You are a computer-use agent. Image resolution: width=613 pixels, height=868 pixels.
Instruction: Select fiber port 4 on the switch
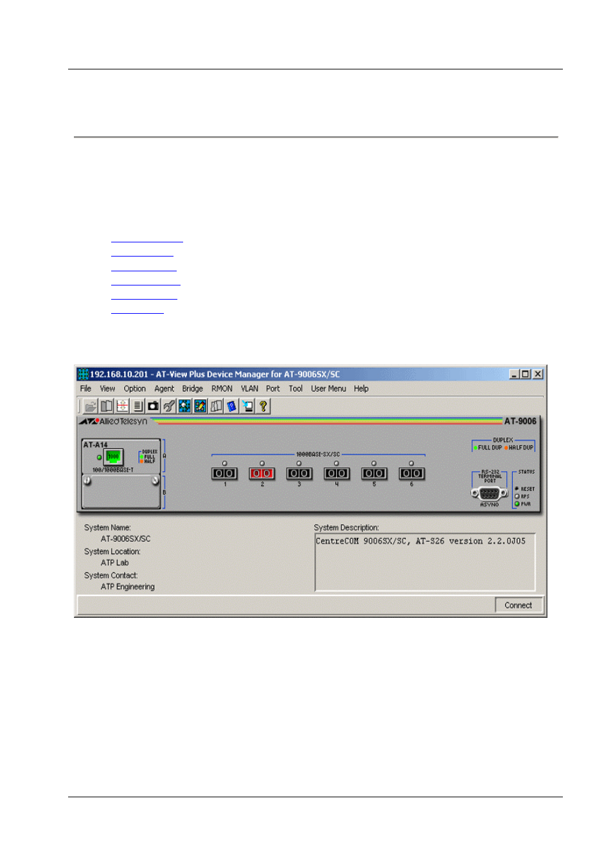[x=337, y=474]
